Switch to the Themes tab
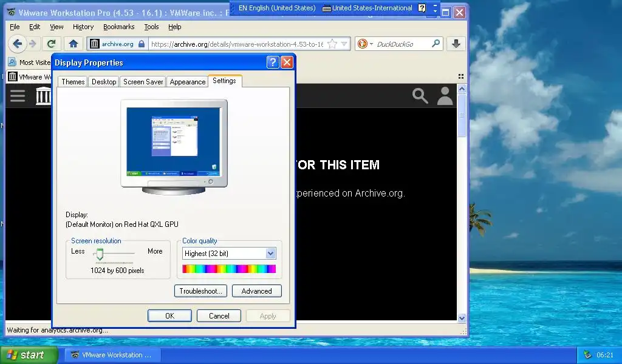This screenshot has width=622, height=364. tap(73, 81)
